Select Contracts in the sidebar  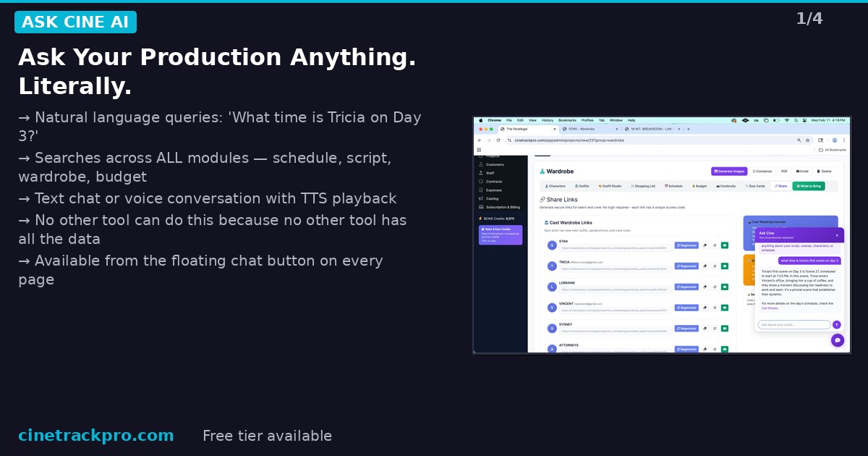point(493,182)
